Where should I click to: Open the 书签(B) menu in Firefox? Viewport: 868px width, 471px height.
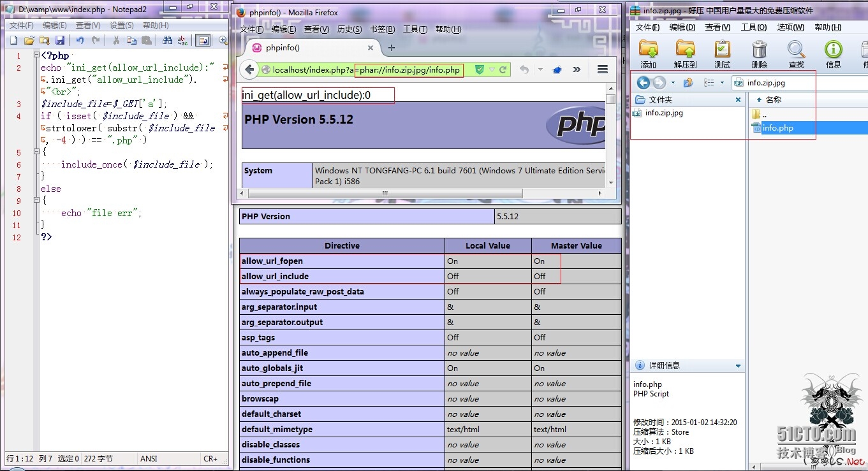coord(383,29)
